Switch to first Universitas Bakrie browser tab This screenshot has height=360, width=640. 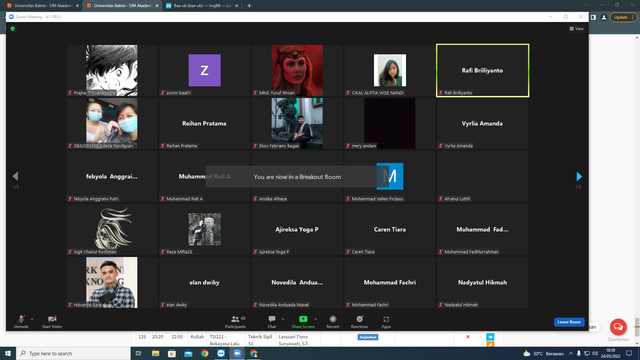43,6
